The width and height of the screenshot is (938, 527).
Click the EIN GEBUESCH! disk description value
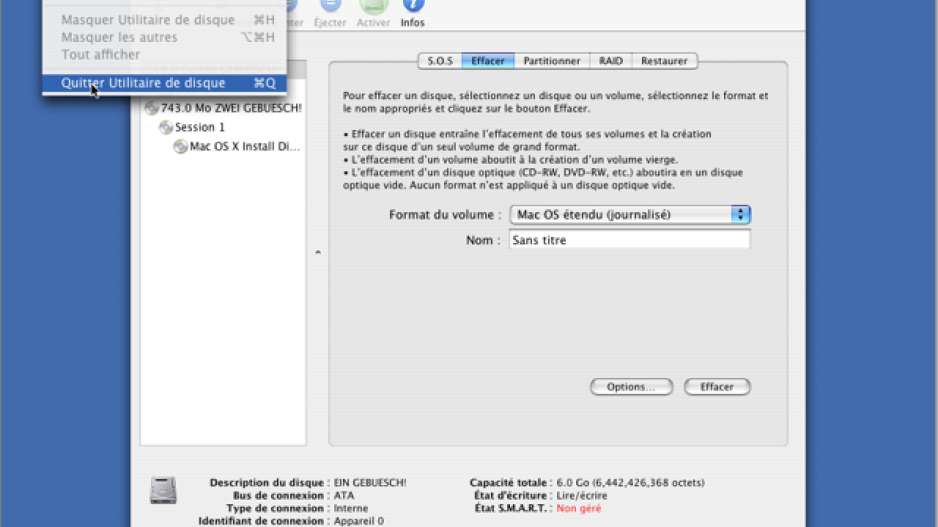[x=370, y=483]
